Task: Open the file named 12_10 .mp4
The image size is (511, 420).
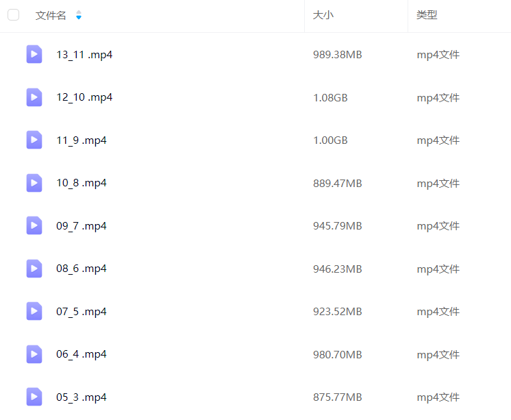Action: 84,97
